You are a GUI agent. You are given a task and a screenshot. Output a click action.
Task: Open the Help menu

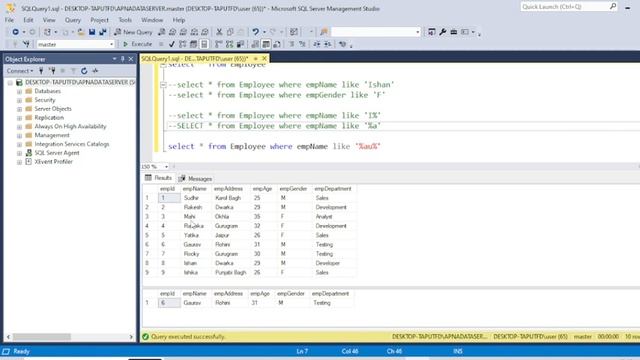click(179, 20)
